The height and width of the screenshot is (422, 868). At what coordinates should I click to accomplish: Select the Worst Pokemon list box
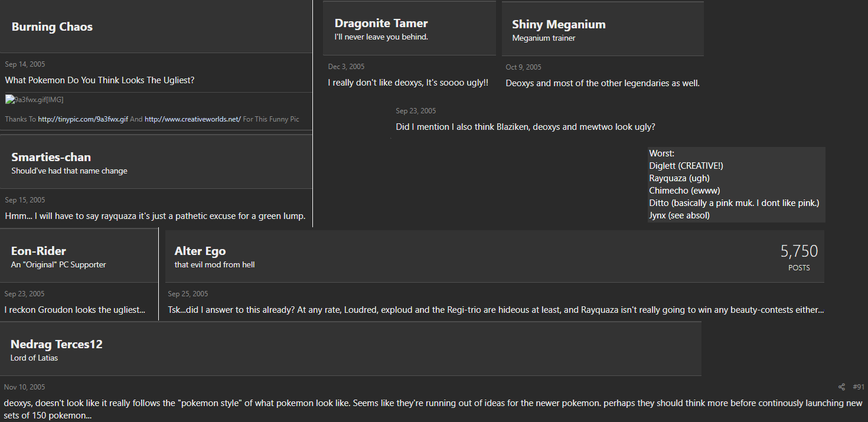pyautogui.click(x=736, y=185)
